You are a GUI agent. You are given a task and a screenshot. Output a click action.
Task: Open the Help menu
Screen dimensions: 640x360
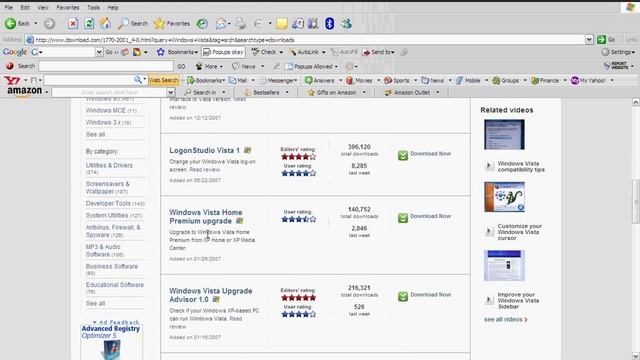point(113,7)
